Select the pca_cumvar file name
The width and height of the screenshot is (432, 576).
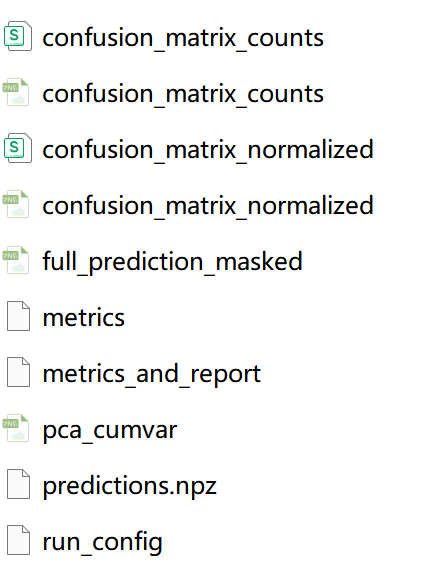click(109, 431)
